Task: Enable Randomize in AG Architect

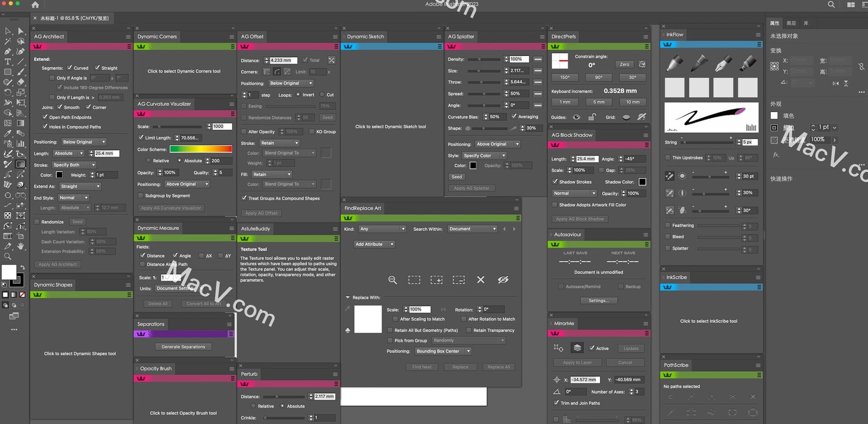Action: click(x=37, y=222)
